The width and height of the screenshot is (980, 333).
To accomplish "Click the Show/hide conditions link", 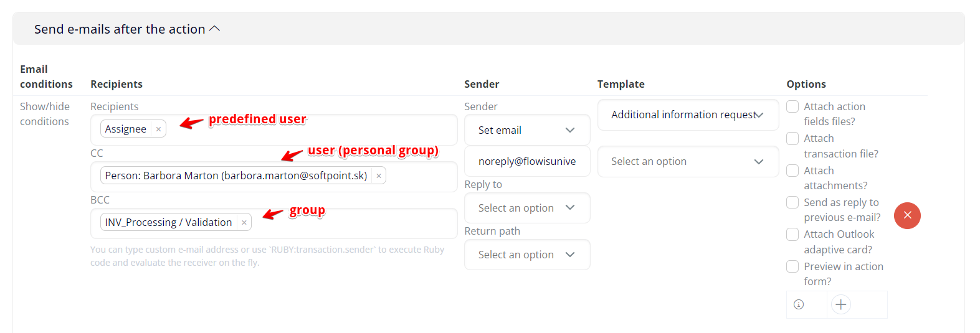I will pyautogui.click(x=45, y=114).
